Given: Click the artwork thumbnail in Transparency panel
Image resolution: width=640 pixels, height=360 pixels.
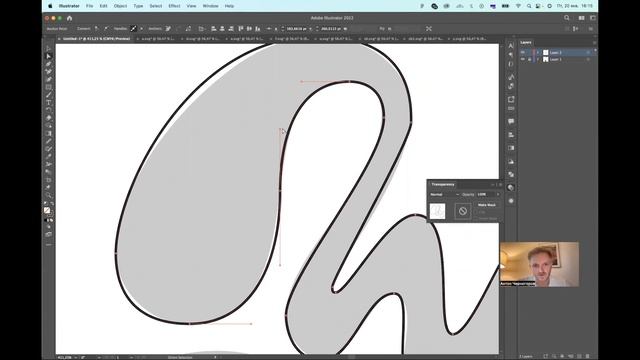Looking at the screenshot, I should pyautogui.click(x=437, y=211).
